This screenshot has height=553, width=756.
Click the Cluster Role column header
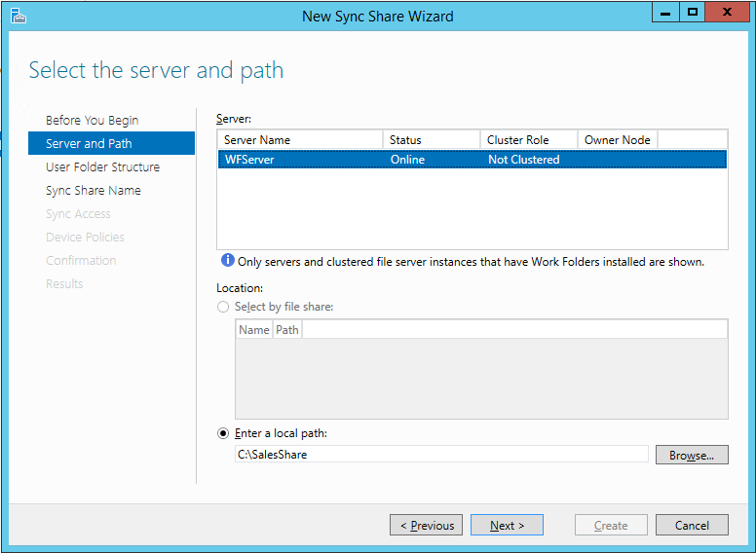coord(528,140)
